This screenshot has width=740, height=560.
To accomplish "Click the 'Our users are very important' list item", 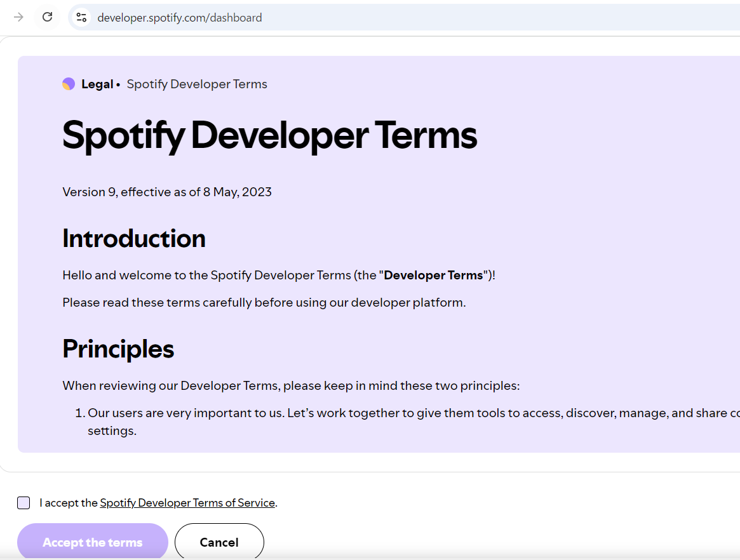I will tap(408, 422).
